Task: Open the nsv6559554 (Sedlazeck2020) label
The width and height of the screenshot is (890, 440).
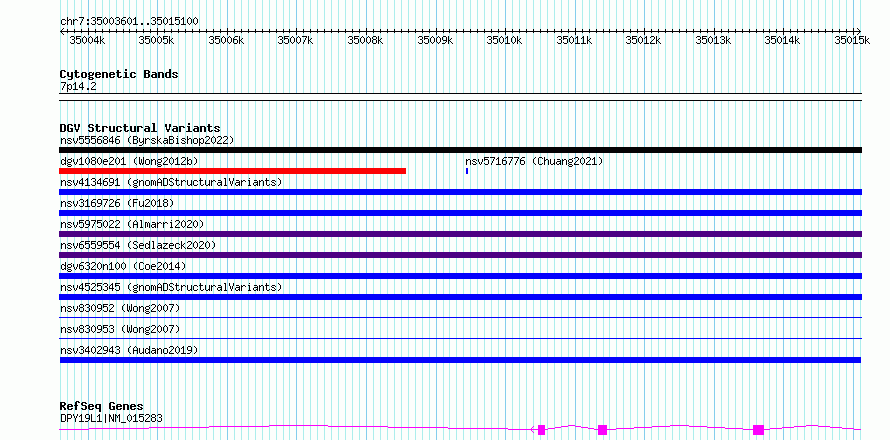Action: coord(138,245)
